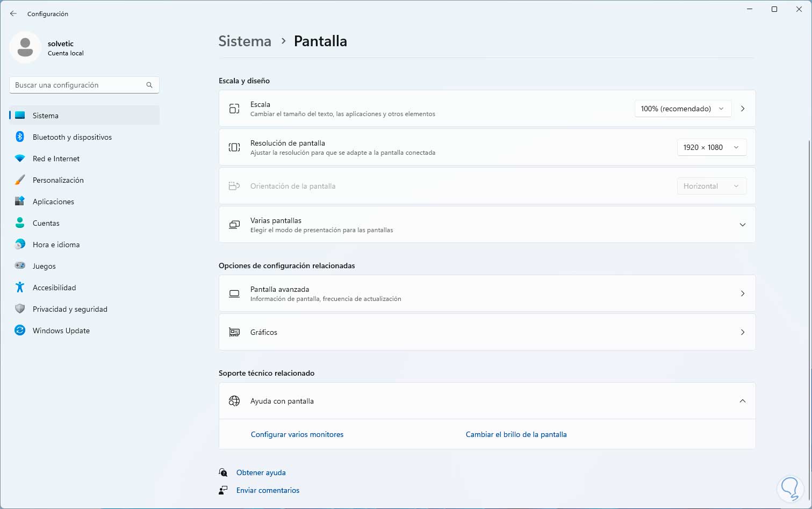
Task: Click the Red e Internet wifi icon
Action: [x=20, y=159]
